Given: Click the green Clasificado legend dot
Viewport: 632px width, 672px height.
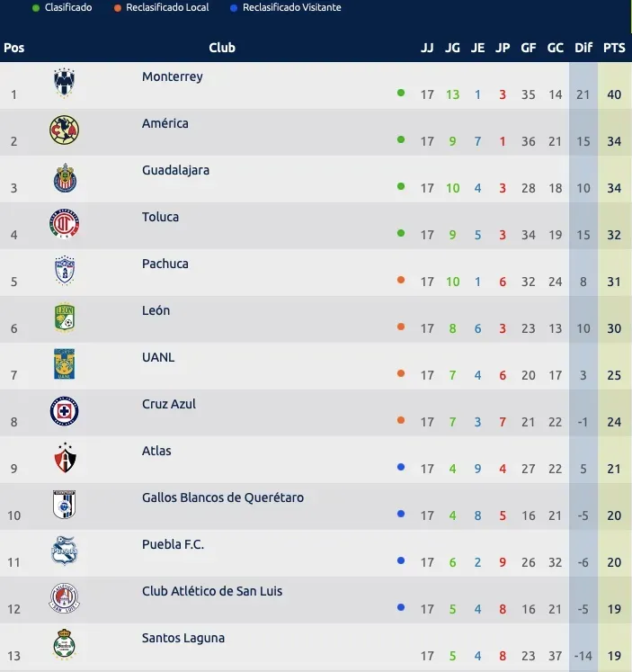Looking at the screenshot, I should [x=35, y=8].
